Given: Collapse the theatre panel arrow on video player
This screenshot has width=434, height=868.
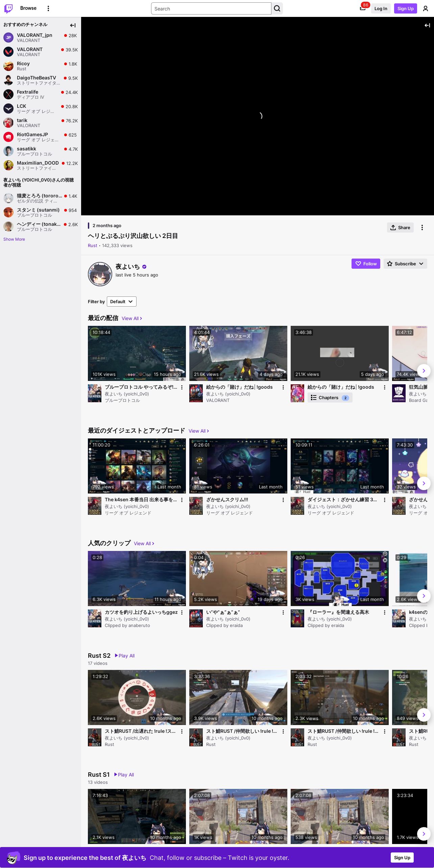Looking at the screenshot, I should tap(427, 25).
